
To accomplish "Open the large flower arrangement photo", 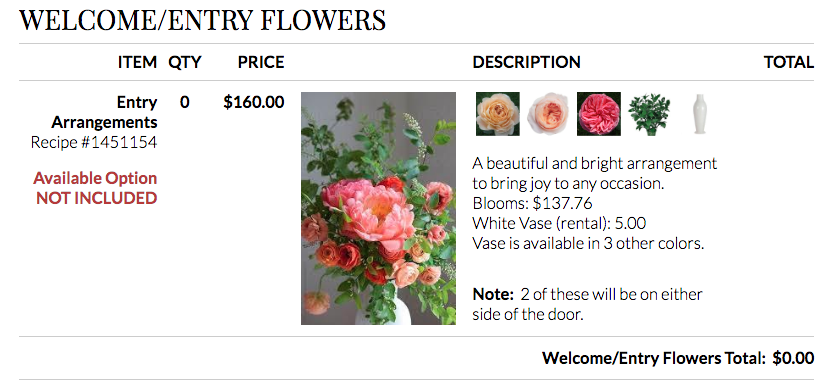I will tap(378, 209).
